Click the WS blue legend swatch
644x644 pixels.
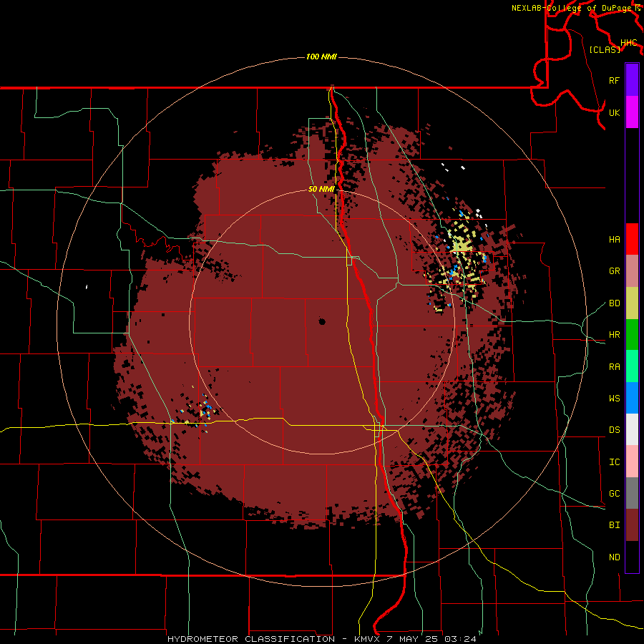coord(632,398)
